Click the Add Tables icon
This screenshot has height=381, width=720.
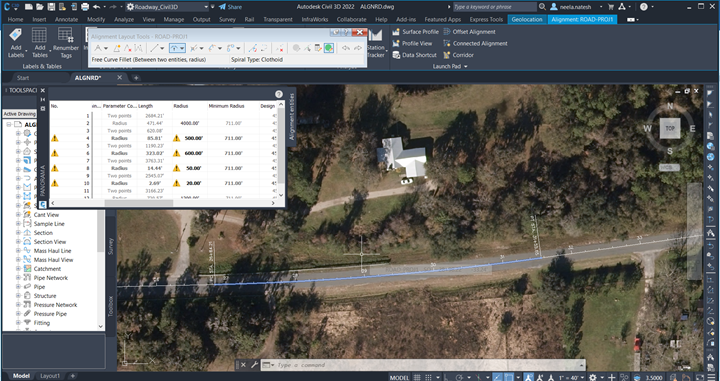pyautogui.click(x=39, y=42)
